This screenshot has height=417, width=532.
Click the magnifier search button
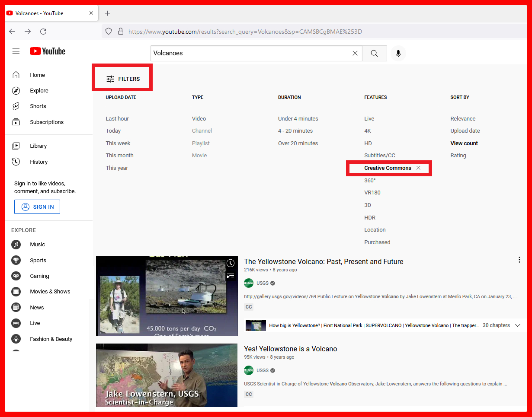[374, 54]
